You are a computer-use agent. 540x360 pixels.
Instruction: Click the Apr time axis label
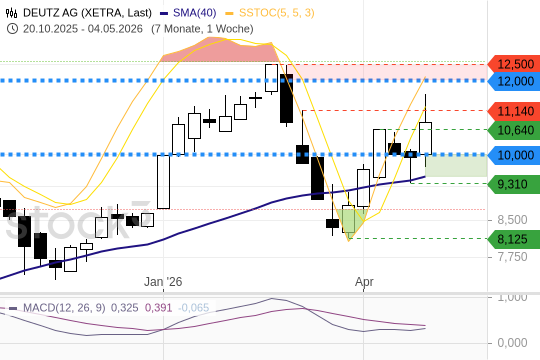pos(364,282)
